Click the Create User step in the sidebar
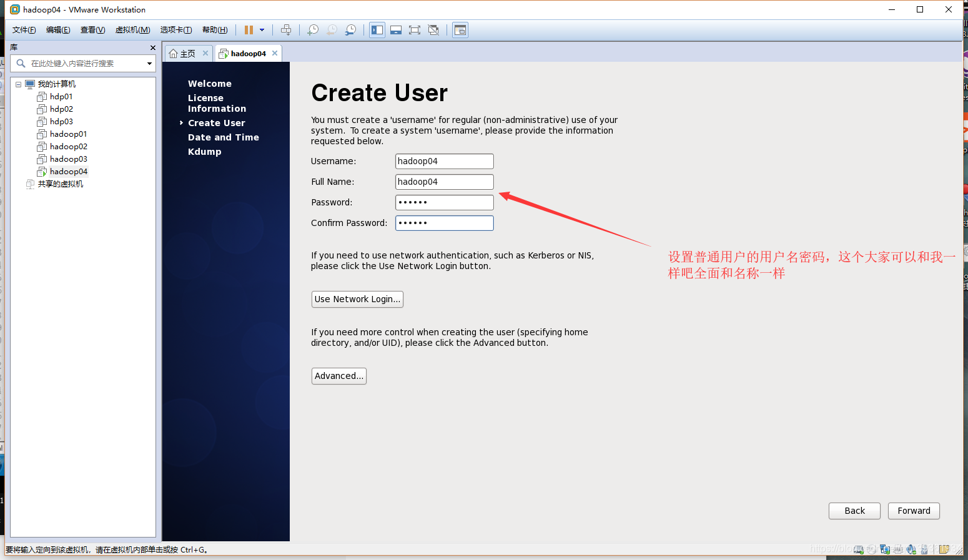 (x=217, y=123)
